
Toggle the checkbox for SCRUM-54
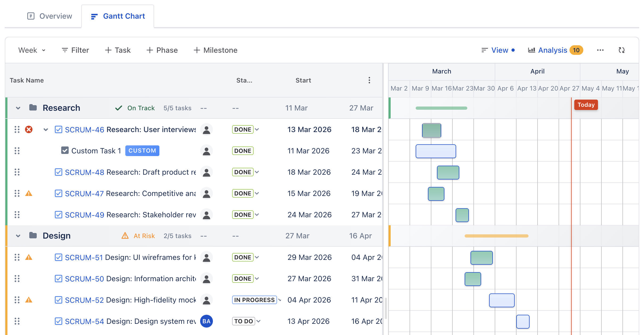pyautogui.click(x=59, y=321)
